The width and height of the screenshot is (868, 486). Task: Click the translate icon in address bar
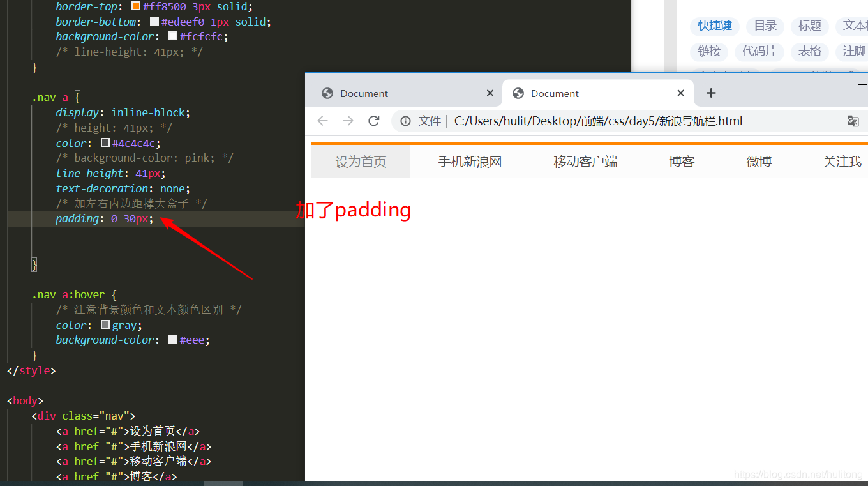tap(853, 121)
